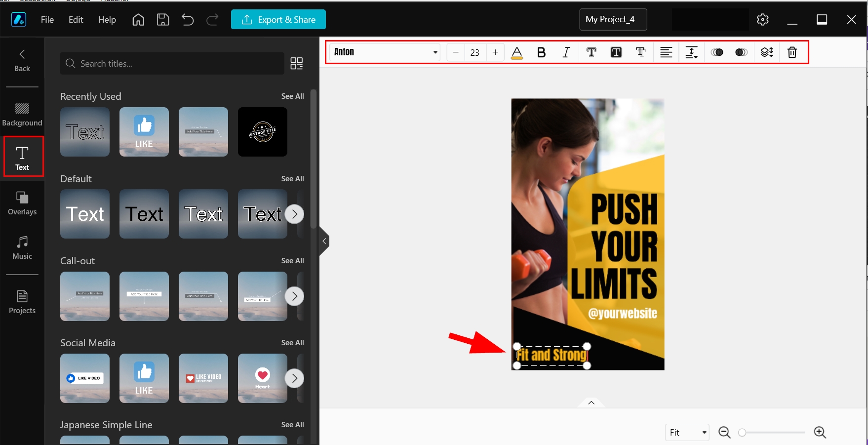Toggle the text background fill option
868x445 pixels.
[616, 52]
